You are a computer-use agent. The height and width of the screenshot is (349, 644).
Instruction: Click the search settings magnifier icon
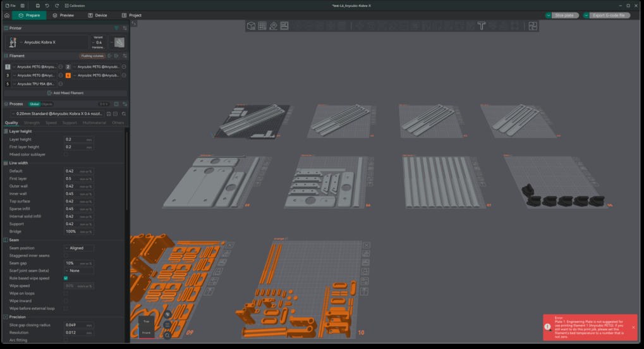[124, 114]
